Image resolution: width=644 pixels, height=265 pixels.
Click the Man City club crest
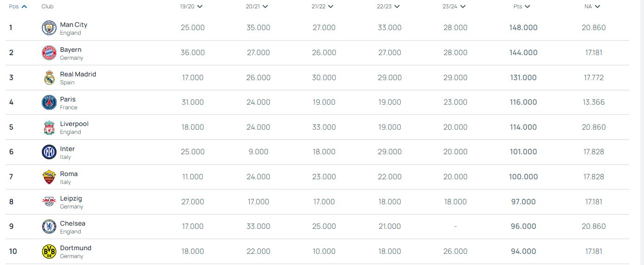click(49, 28)
